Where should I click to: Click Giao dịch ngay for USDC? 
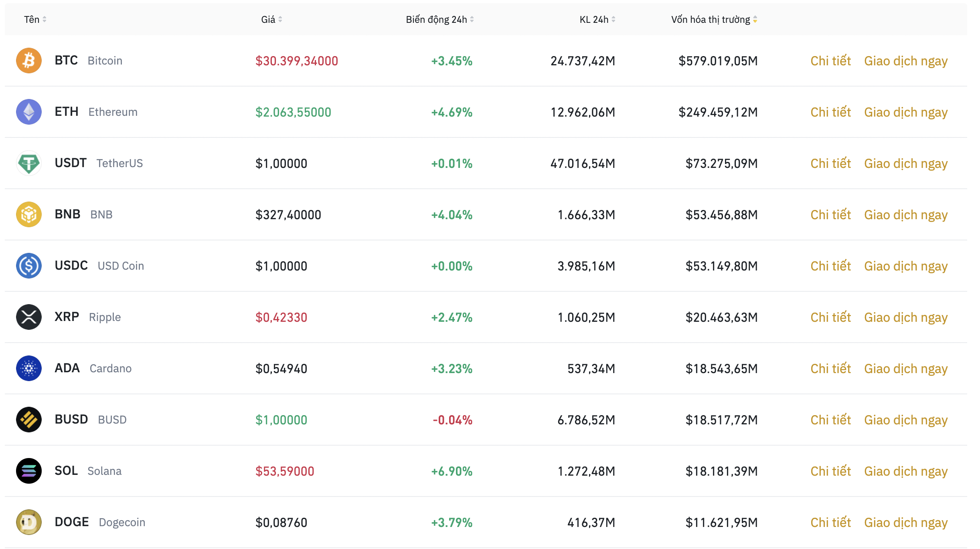pyautogui.click(x=906, y=266)
